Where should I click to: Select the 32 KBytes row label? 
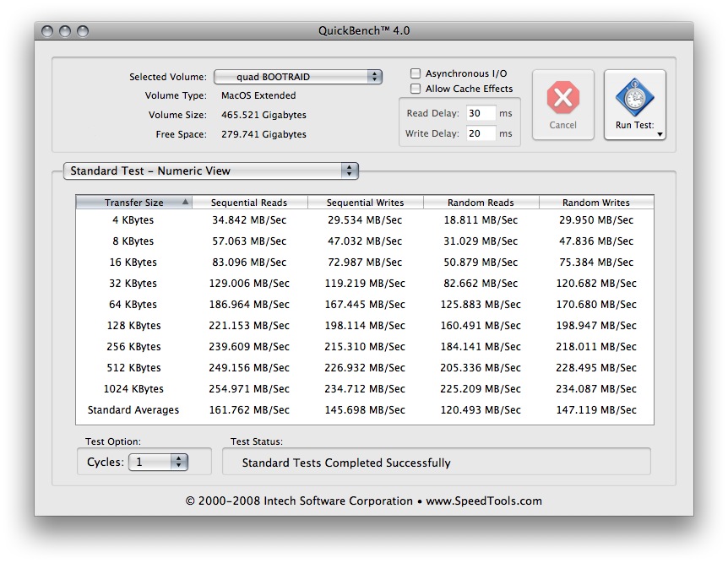point(133,283)
